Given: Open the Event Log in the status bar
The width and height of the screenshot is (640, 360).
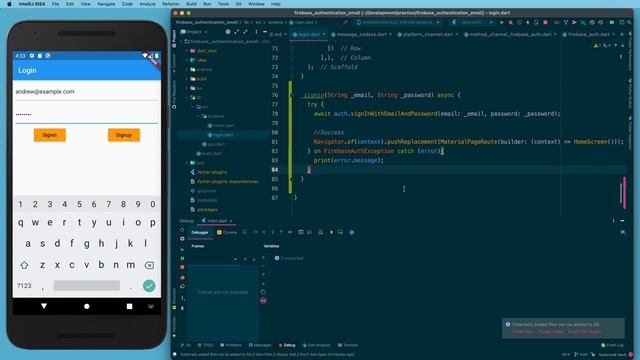Looking at the screenshot, I should coord(612,345).
